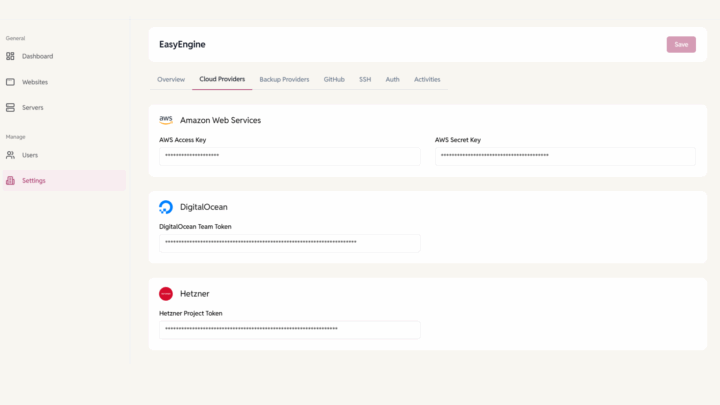
Task: Click the DigitalOcean Team Token label
Action: pos(195,226)
